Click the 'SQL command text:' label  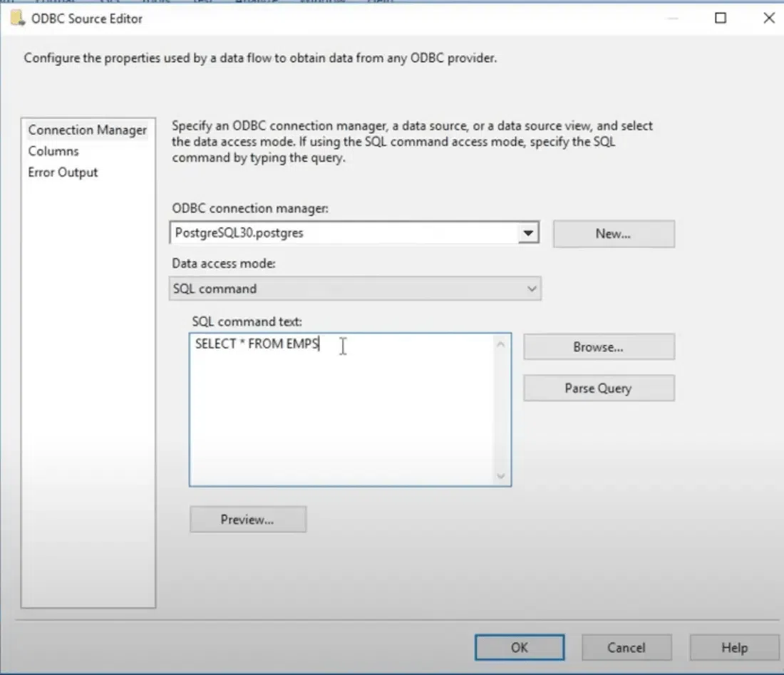pyautogui.click(x=247, y=321)
